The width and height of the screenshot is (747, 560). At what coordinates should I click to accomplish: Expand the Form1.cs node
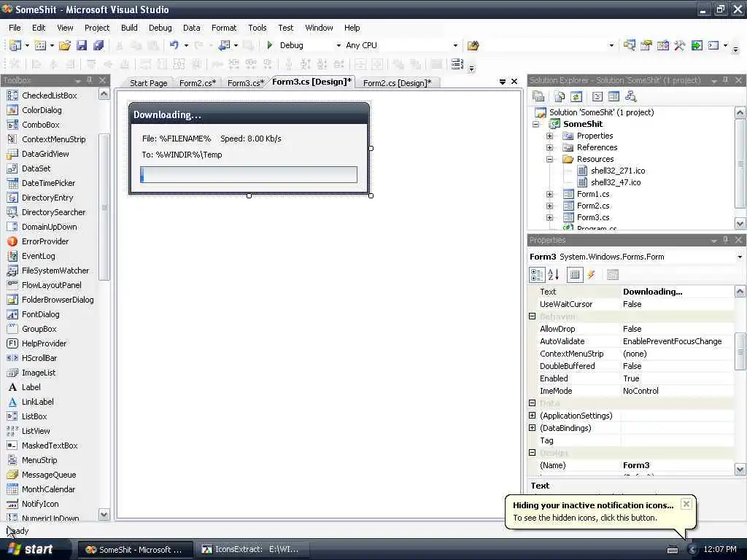coord(549,194)
